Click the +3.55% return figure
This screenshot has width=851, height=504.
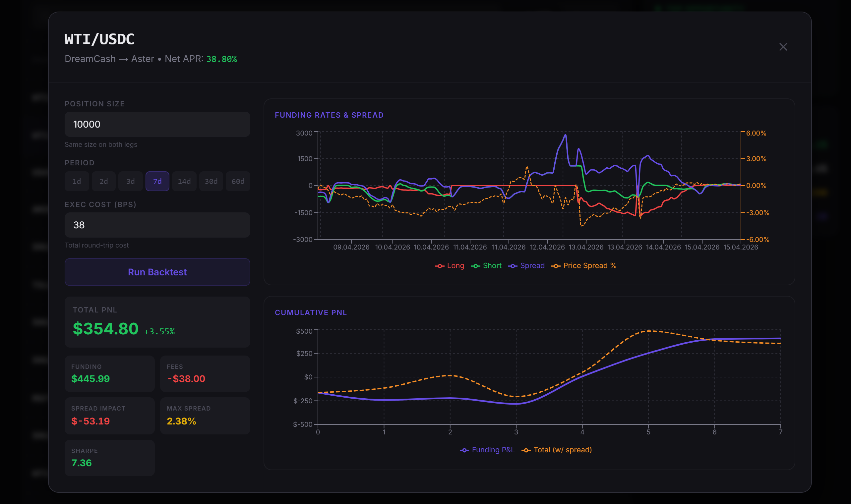159,331
